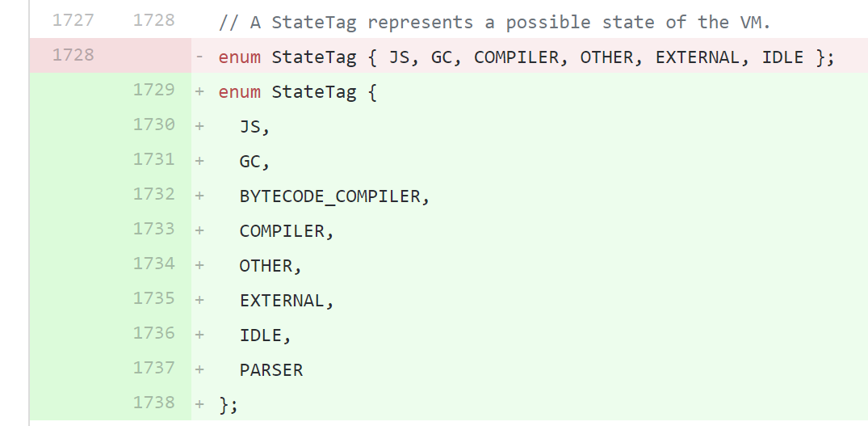
Task: Click the PARSER enum value text
Action: tap(271, 370)
